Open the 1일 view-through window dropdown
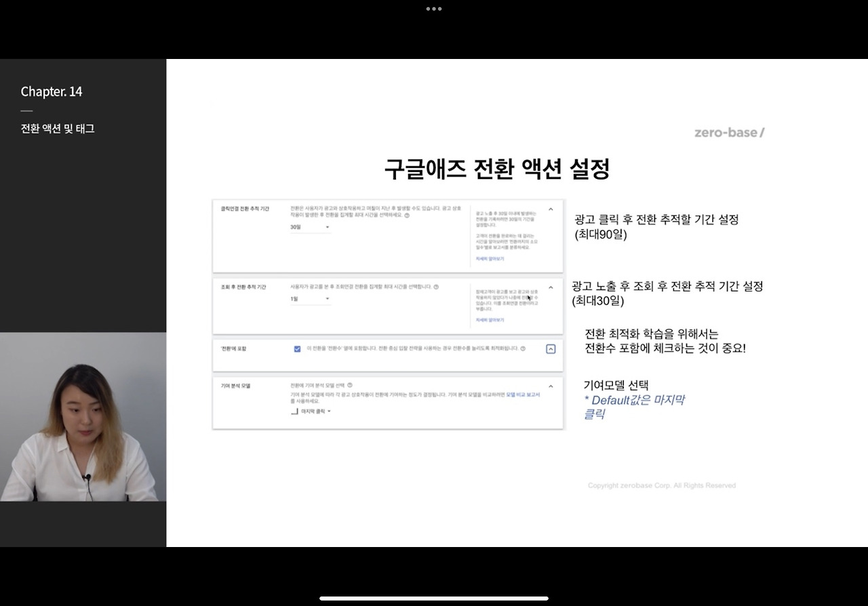 [x=310, y=299]
